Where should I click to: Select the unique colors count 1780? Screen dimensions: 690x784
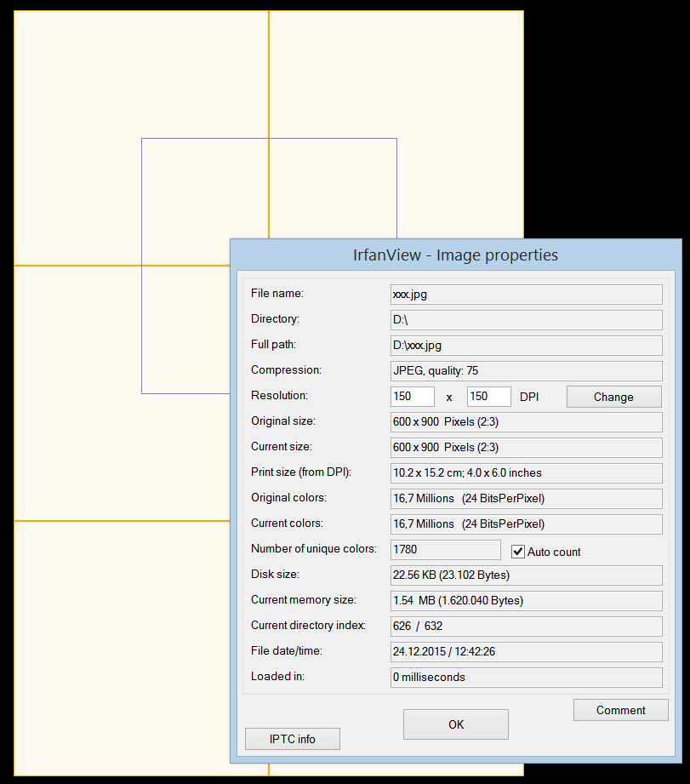(445, 550)
